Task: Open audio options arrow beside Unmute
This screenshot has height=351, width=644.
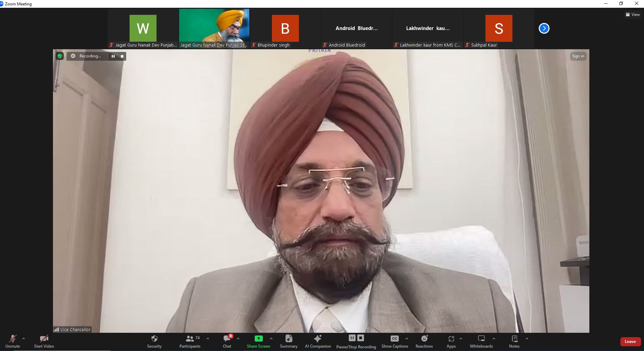Action: click(x=24, y=339)
